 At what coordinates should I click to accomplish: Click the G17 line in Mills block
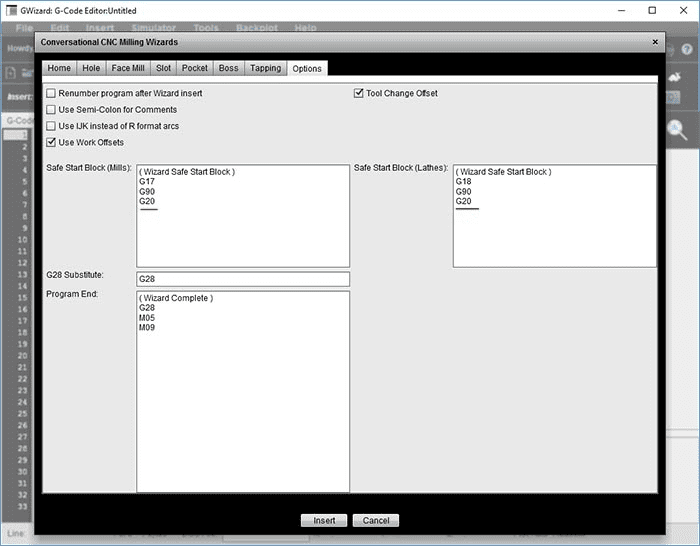(x=147, y=182)
